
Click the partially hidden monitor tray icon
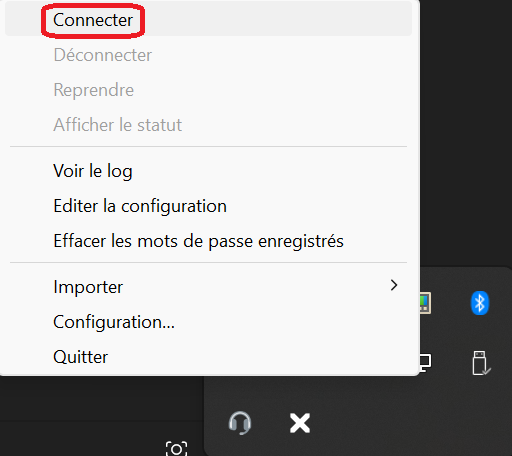[x=426, y=363]
